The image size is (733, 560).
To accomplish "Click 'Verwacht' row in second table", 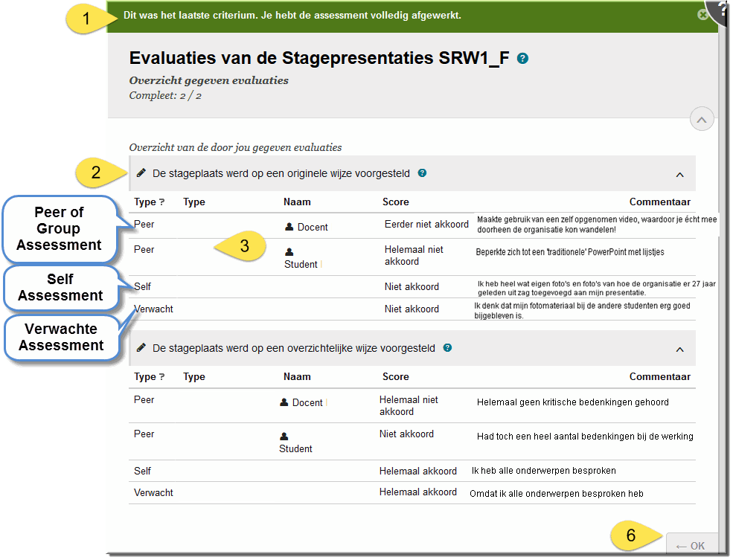I will [x=412, y=493].
